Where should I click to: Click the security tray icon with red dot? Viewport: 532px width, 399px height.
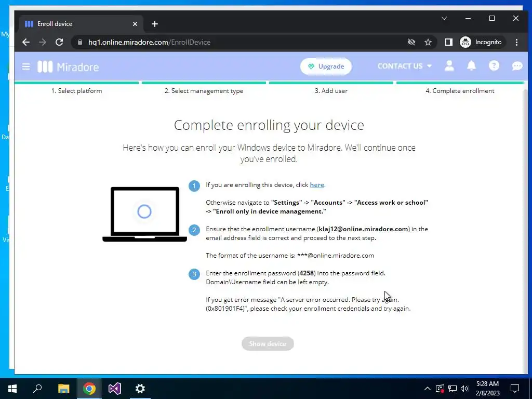click(440, 389)
